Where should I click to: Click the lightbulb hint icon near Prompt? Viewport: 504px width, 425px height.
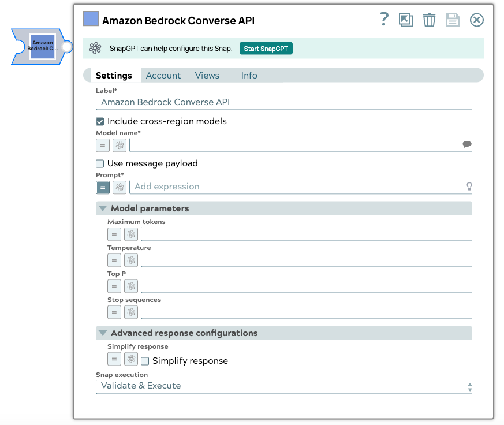[469, 186]
